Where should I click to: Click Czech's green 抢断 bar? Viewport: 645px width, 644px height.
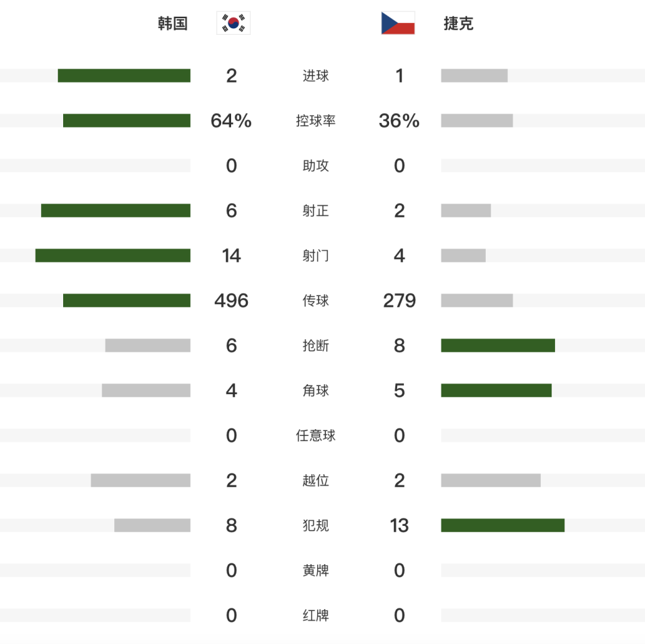coord(498,345)
